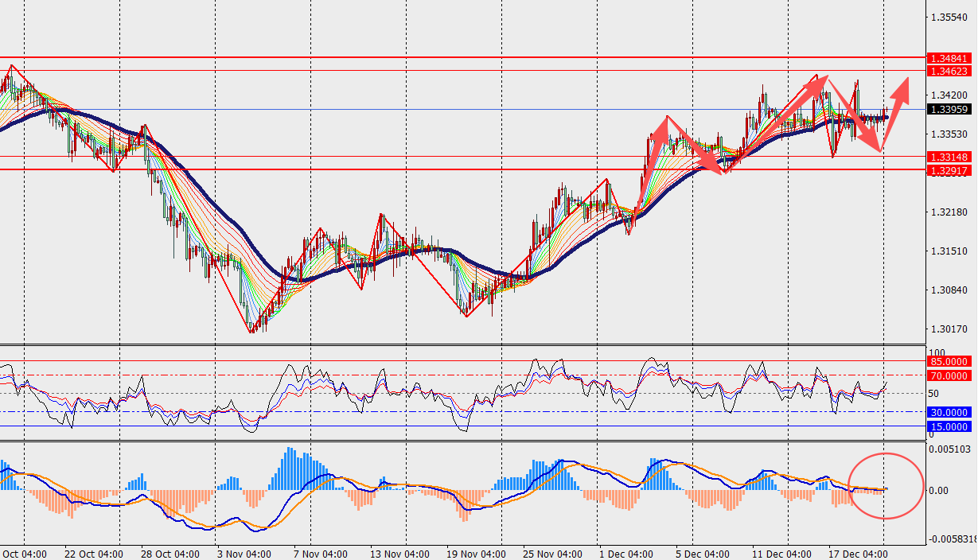
Task: Select the 1 Dec 04:00 time label
Action: coord(625,554)
